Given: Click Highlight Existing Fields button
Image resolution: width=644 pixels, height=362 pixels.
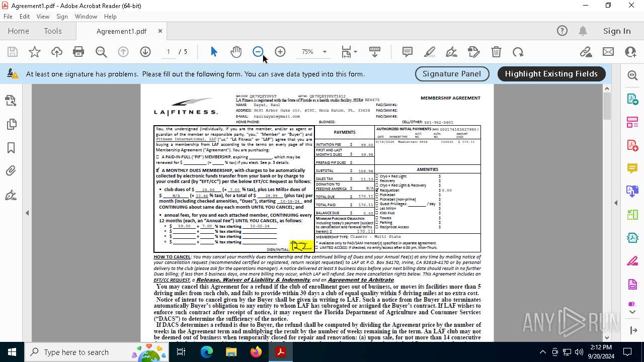Looking at the screenshot, I should 551,74.
